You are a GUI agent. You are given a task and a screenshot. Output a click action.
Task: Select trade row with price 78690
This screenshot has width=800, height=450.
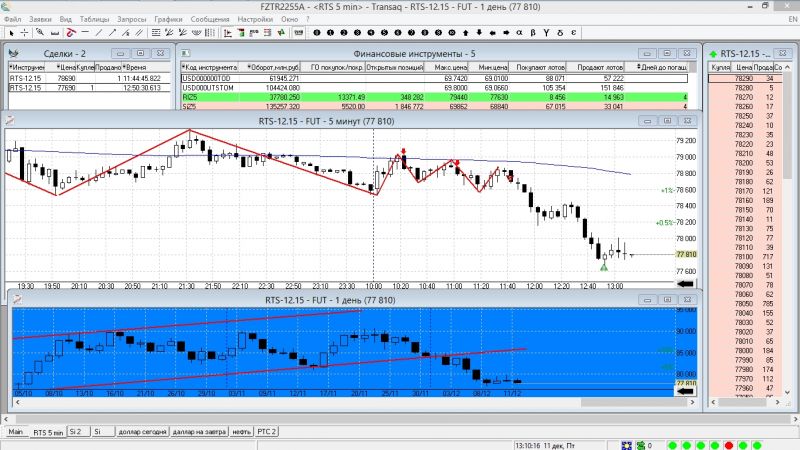pos(89,78)
